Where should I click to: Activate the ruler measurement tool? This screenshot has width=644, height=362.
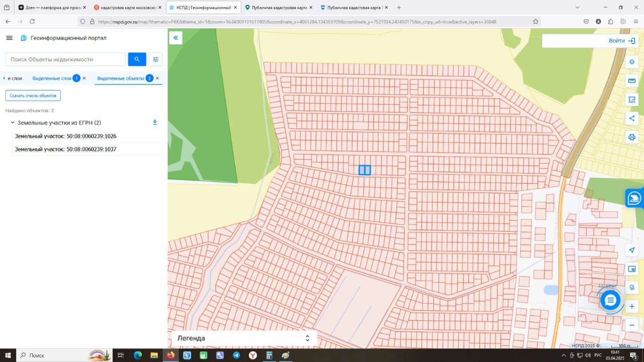click(x=632, y=80)
